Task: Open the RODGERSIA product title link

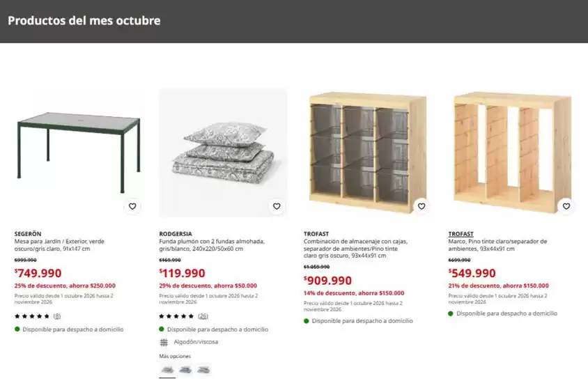Action: (x=176, y=233)
